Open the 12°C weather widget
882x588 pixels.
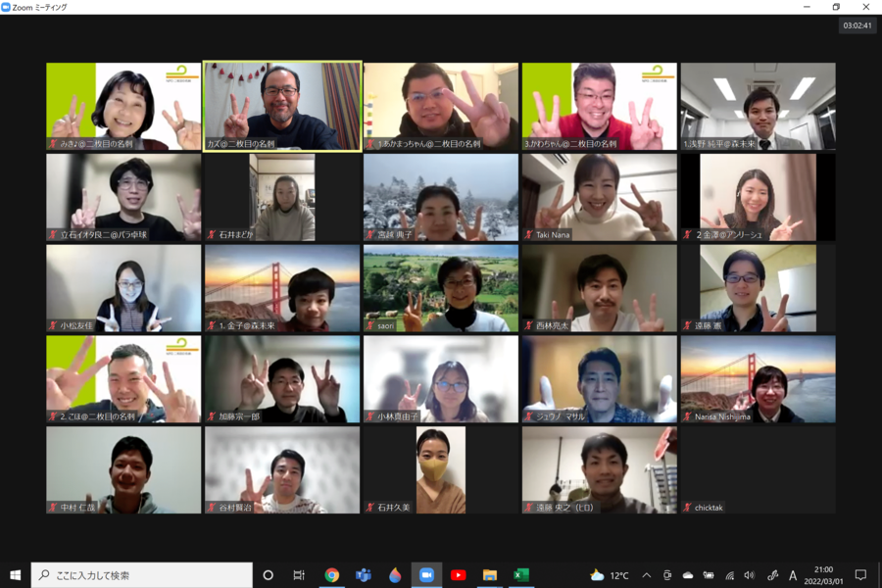610,575
